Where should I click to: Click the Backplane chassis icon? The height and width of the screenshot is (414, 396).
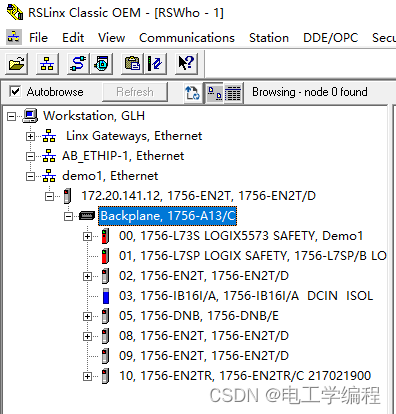87,216
